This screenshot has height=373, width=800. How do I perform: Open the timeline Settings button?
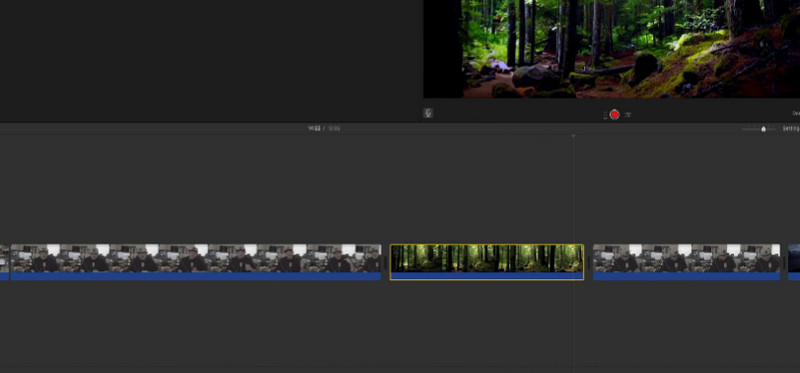(791, 129)
